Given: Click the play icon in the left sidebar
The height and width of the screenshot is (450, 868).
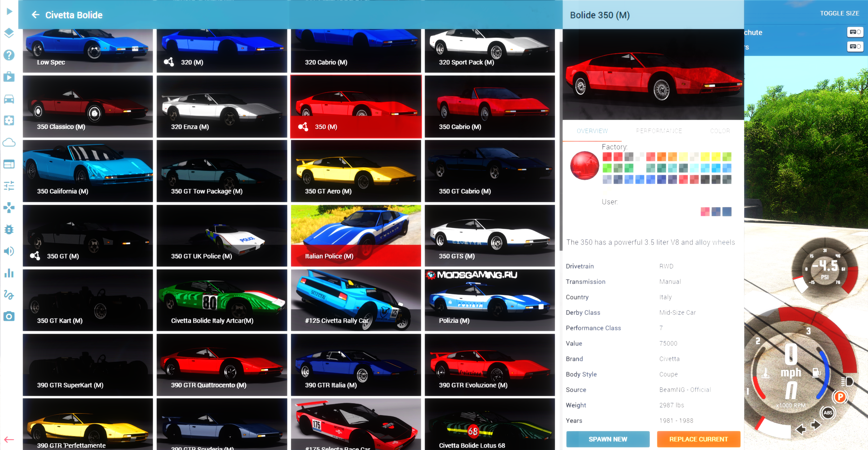Looking at the screenshot, I should coord(9,12).
